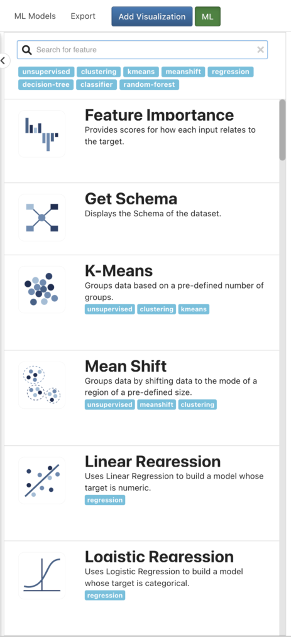Toggle the 'decision-tree' filter tag
This screenshot has height=644, width=291.
tap(47, 85)
